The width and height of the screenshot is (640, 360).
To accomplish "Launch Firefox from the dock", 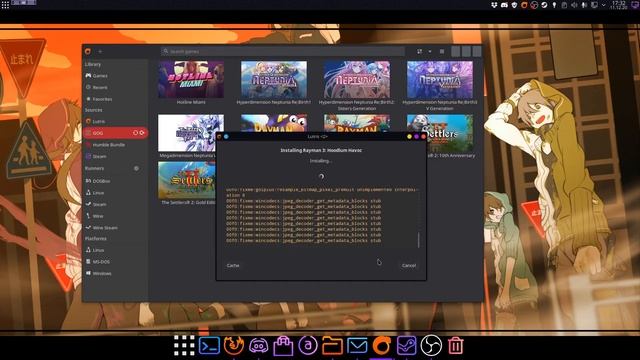I will click(x=234, y=346).
